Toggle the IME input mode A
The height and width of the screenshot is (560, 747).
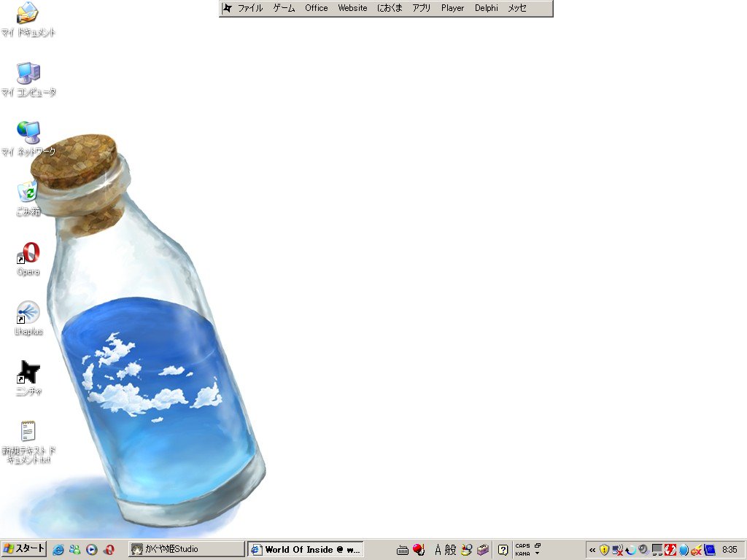point(438,550)
